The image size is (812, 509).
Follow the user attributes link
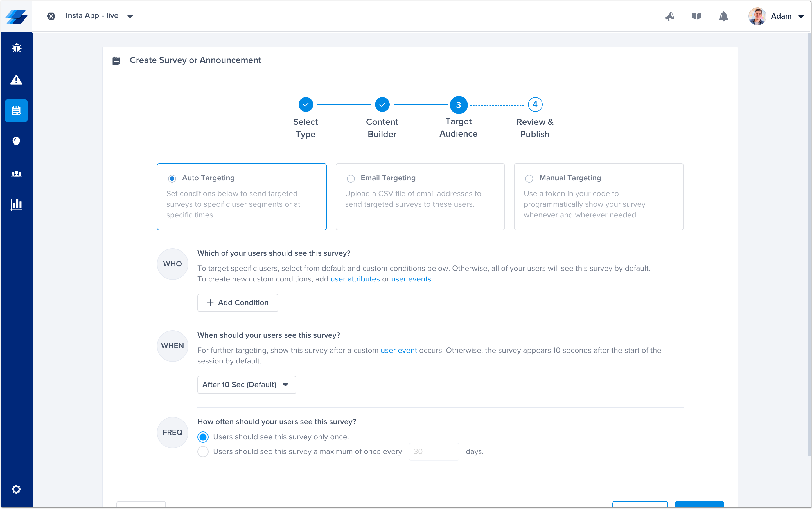[x=355, y=279]
